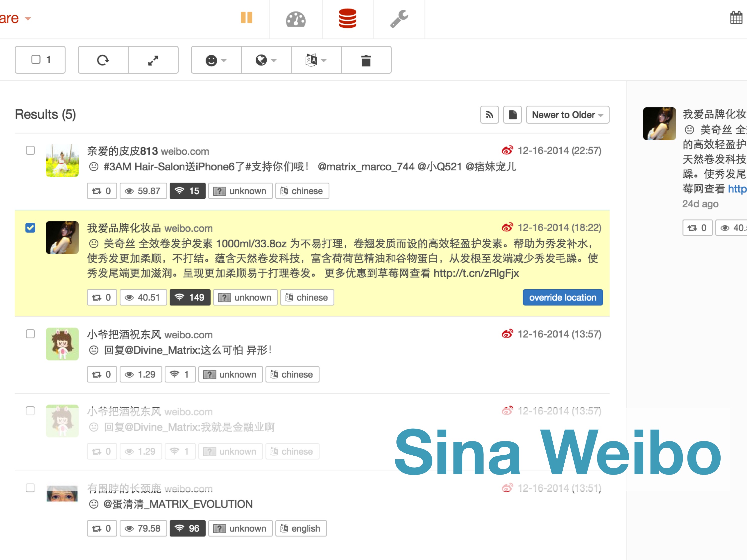
Task: Open the sentiment smiley dropdown
Action: pos(216,60)
